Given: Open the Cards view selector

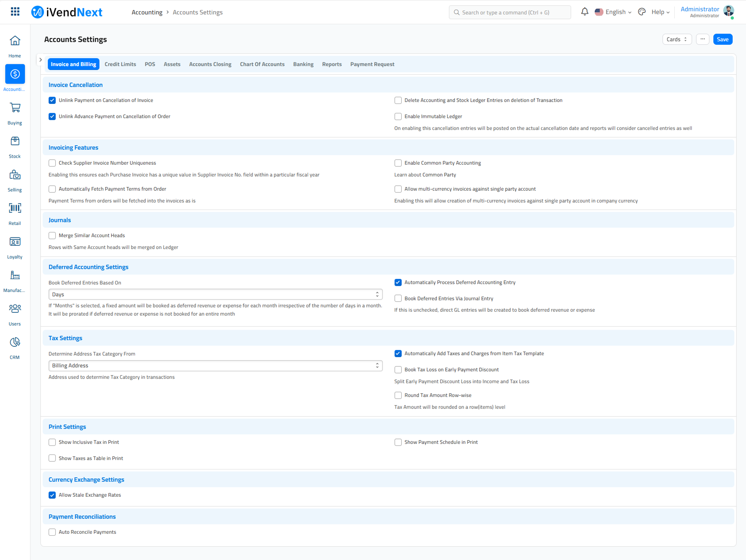Looking at the screenshot, I should tap(677, 39).
